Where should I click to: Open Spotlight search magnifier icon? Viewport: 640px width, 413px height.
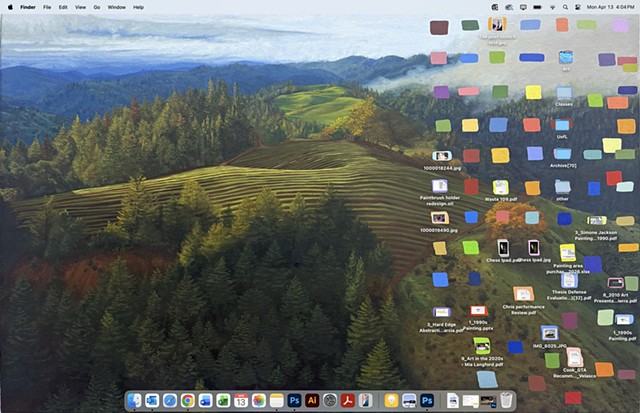565,7
